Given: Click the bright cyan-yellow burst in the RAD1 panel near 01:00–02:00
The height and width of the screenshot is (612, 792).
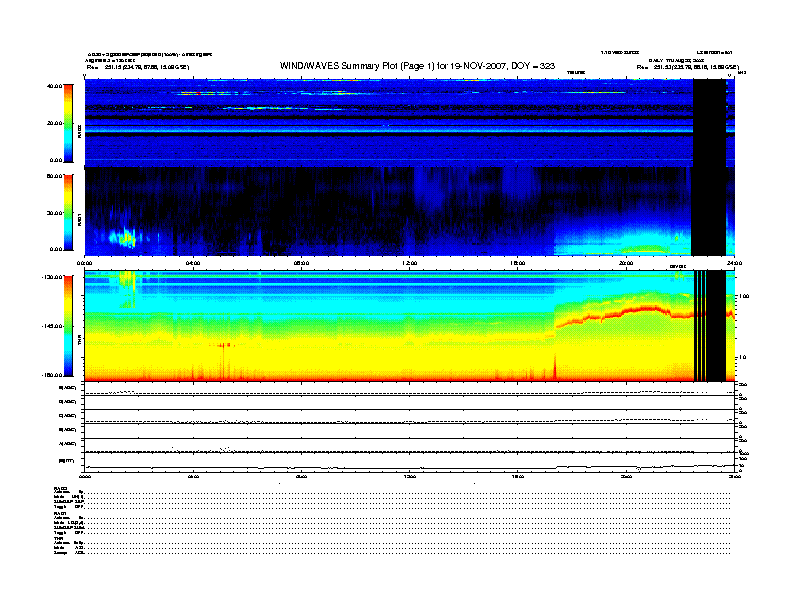Looking at the screenshot, I should click(x=123, y=237).
